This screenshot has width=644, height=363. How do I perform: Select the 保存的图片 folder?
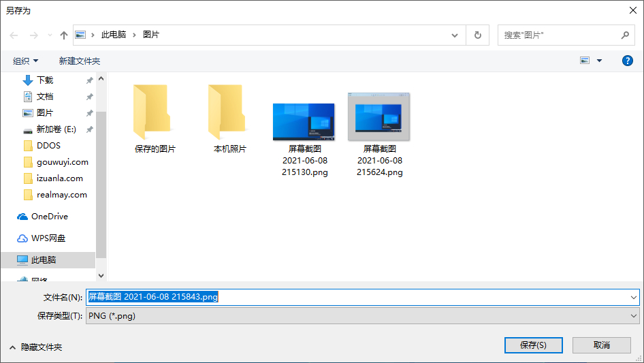pyautogui.click(x=155, y=119)
